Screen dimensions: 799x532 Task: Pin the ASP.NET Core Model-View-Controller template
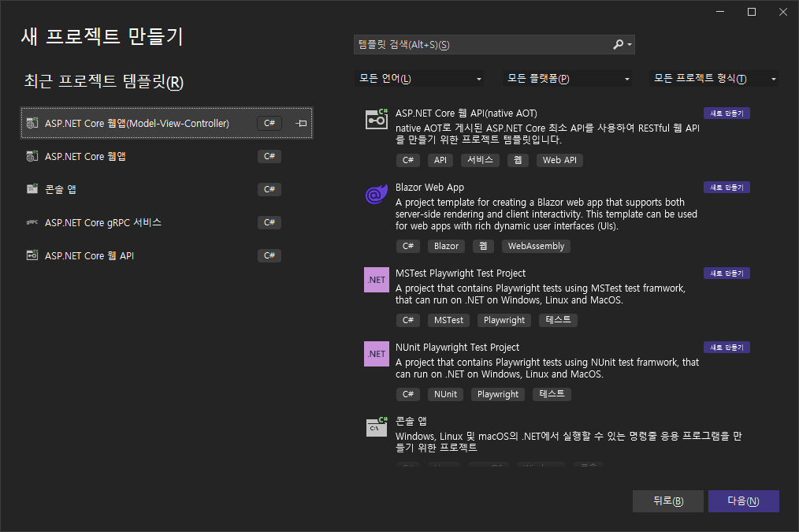(301, 123)
